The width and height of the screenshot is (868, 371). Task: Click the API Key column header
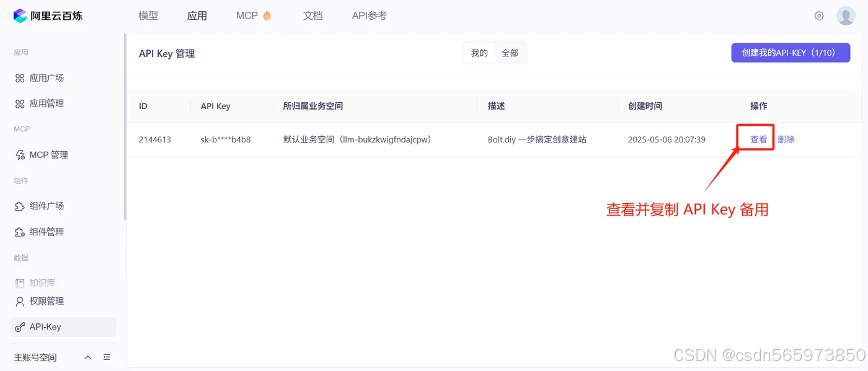point(216,106)
